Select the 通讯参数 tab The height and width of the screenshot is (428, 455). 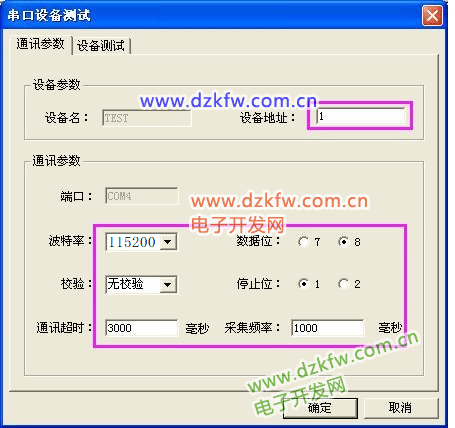(x=40, y=44)
